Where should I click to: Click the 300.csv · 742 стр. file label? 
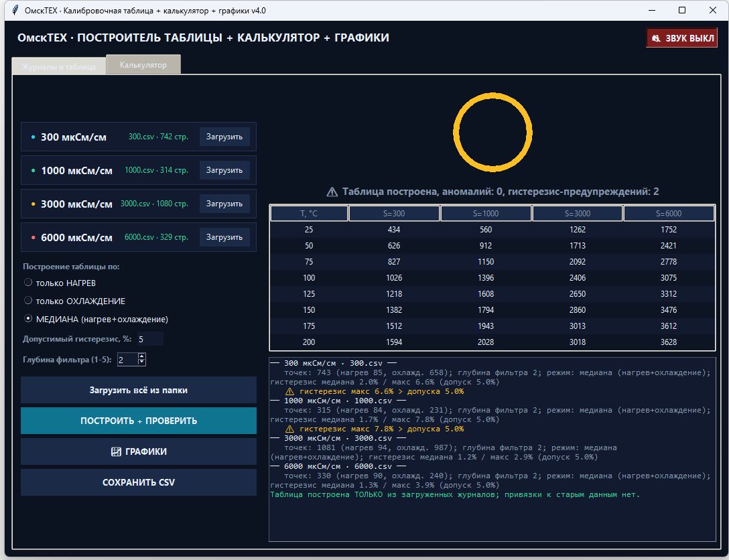(158, 137)
